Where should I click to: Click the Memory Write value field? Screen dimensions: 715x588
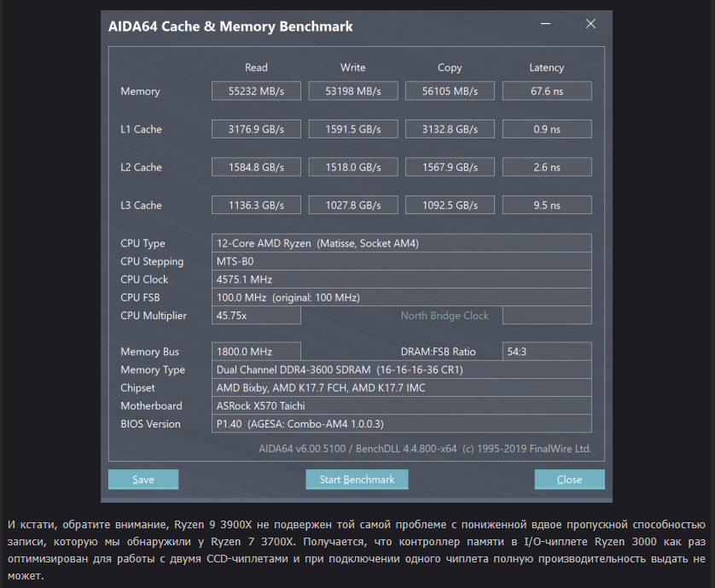coord(352,91)
